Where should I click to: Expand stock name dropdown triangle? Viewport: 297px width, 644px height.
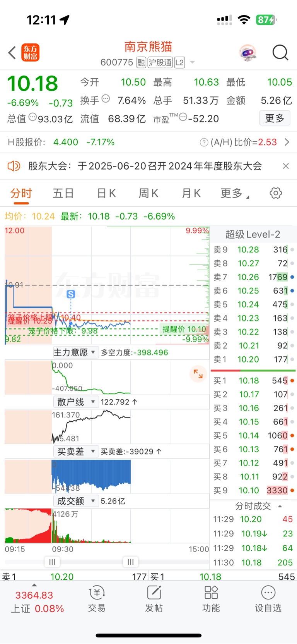click(192, 62)
